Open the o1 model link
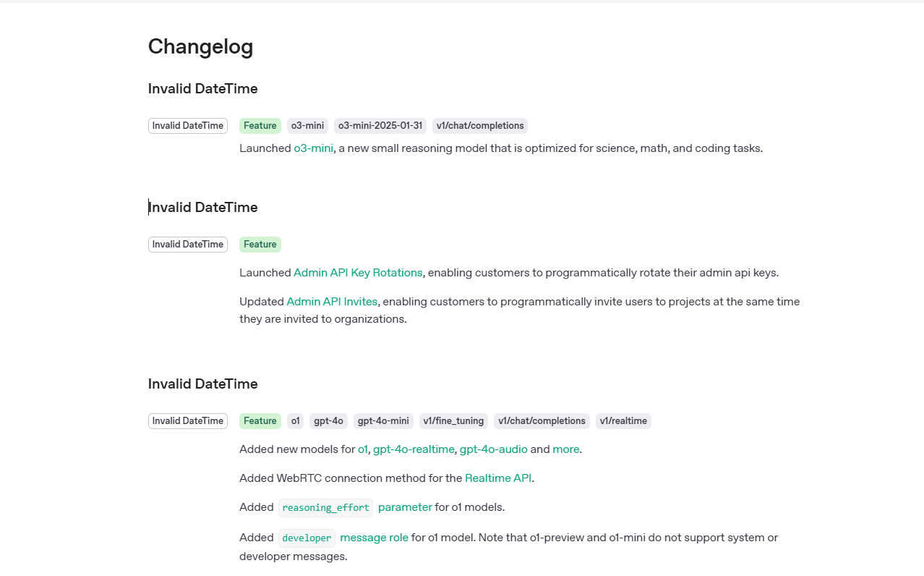This screenshot has height=576, width=924. point(362,449)
